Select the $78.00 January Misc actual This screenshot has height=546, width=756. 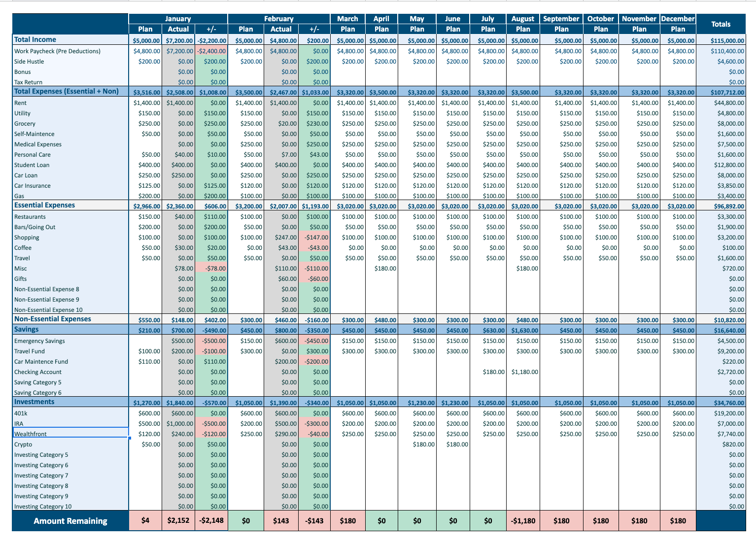click(178, 269)
